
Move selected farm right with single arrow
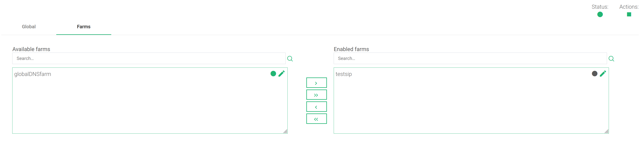coord(316,83)
